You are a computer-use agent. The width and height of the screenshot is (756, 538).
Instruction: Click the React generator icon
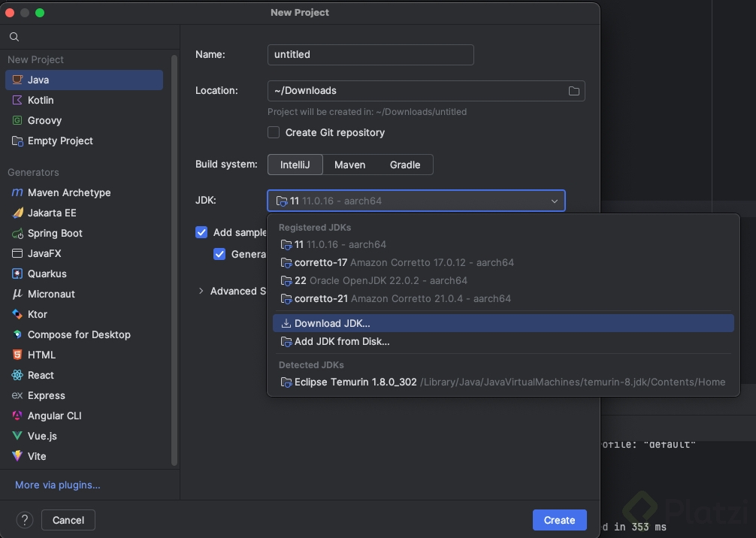[x=17, y=375]
